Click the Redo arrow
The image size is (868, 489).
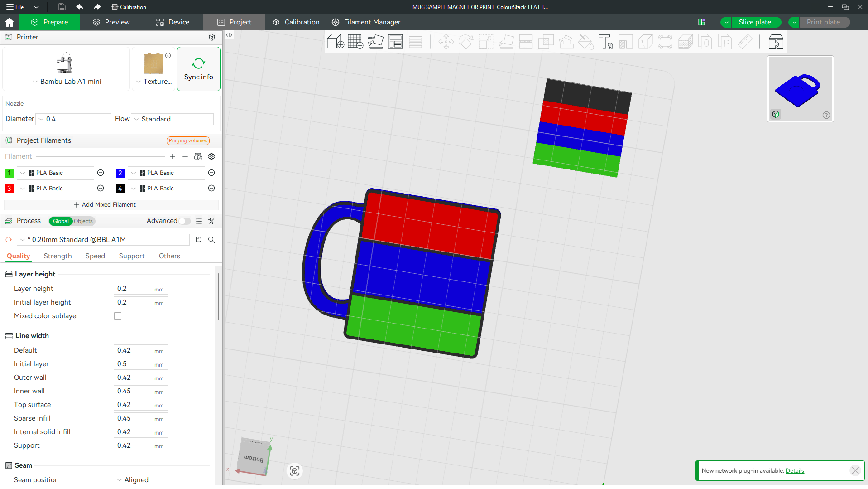pos(97,7)
